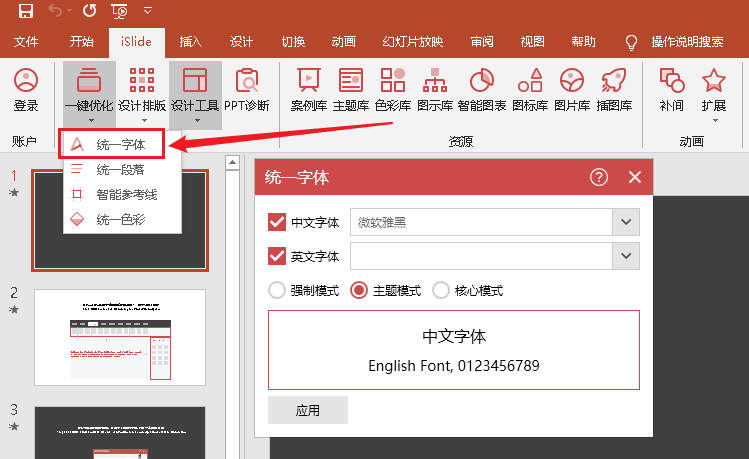Viewport: 749px width, 459px height.
Task: Select the 强制模式 radio button
Action: 277,290
